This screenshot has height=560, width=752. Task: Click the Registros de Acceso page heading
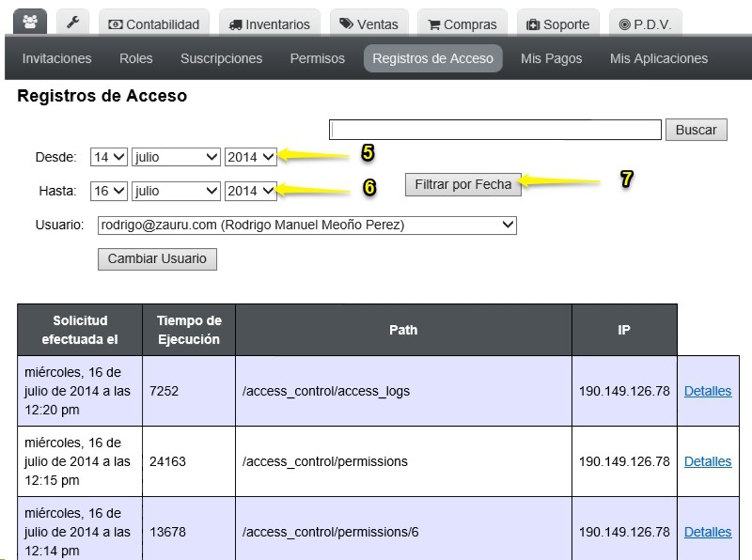coord(102,96)
